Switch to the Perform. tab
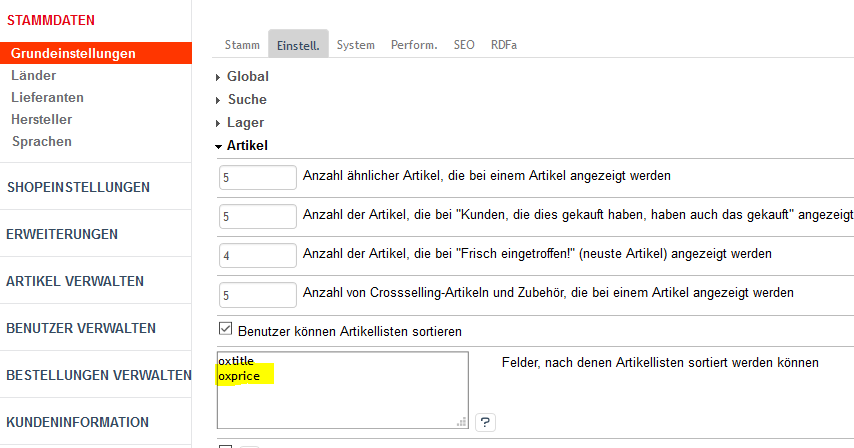This screenshot has height=448, width=854. pyautogui.click(x=414, y=45)
